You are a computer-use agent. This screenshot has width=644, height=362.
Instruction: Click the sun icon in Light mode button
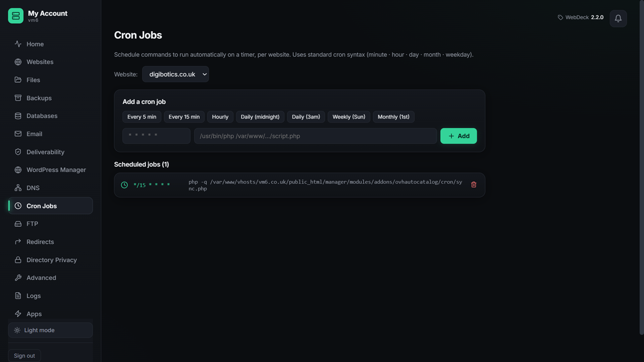coord(17,330)
